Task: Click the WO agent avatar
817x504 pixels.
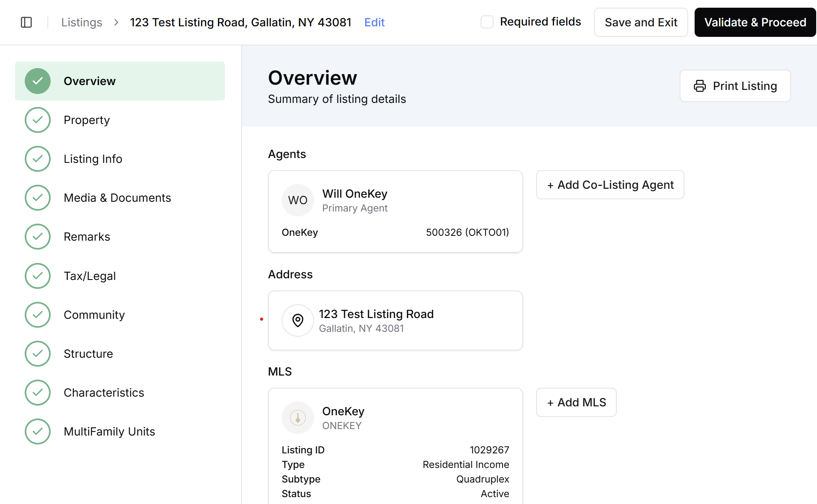Action: tap(298, 200)
